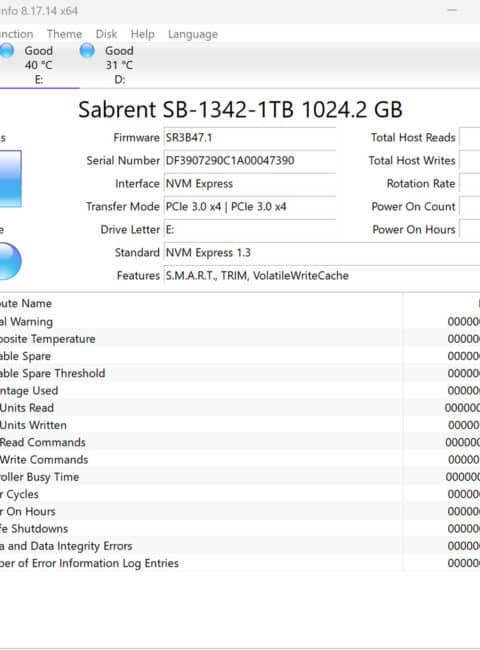Click the Total Host Writes label

click(412, 160)
